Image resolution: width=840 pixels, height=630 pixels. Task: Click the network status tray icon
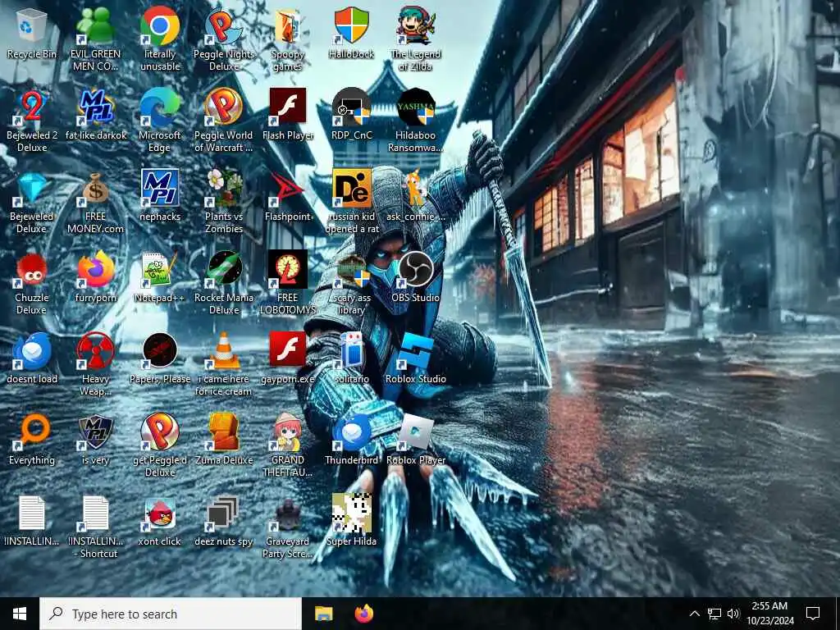coord(714,614)
